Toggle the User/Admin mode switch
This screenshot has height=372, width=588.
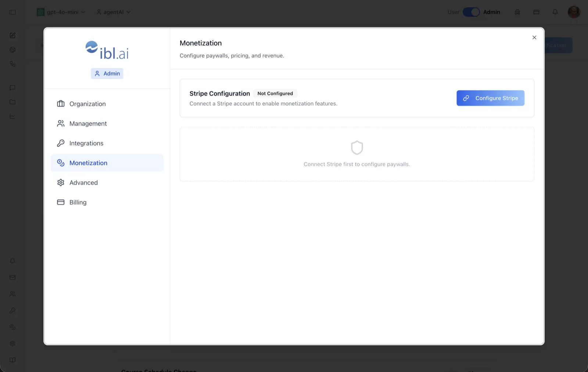(471, 12)
